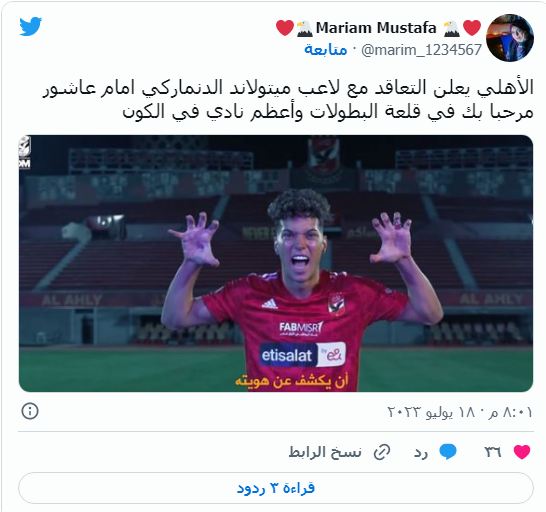Click the Twitter bird logo

pyautogui.click(x=30, y=26)
